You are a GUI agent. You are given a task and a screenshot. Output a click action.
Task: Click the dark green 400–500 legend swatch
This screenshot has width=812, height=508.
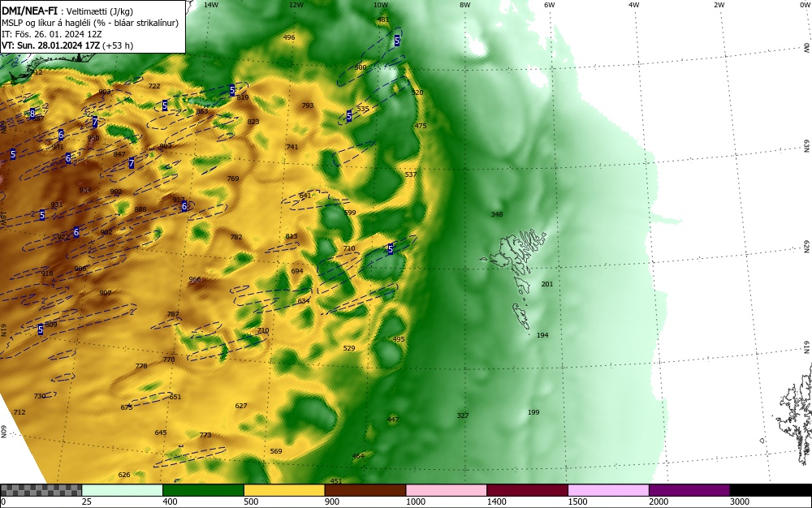coord(203,490)
